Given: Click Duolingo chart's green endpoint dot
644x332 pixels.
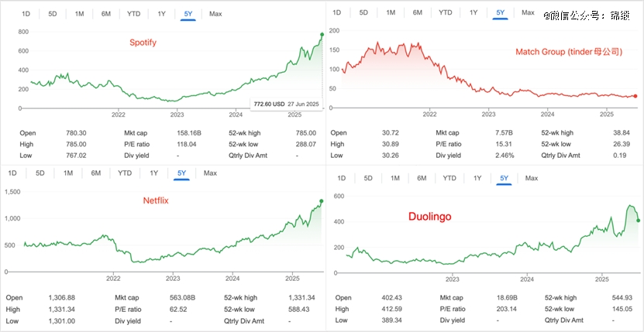Looking at the screenshot, I should 638,221.
